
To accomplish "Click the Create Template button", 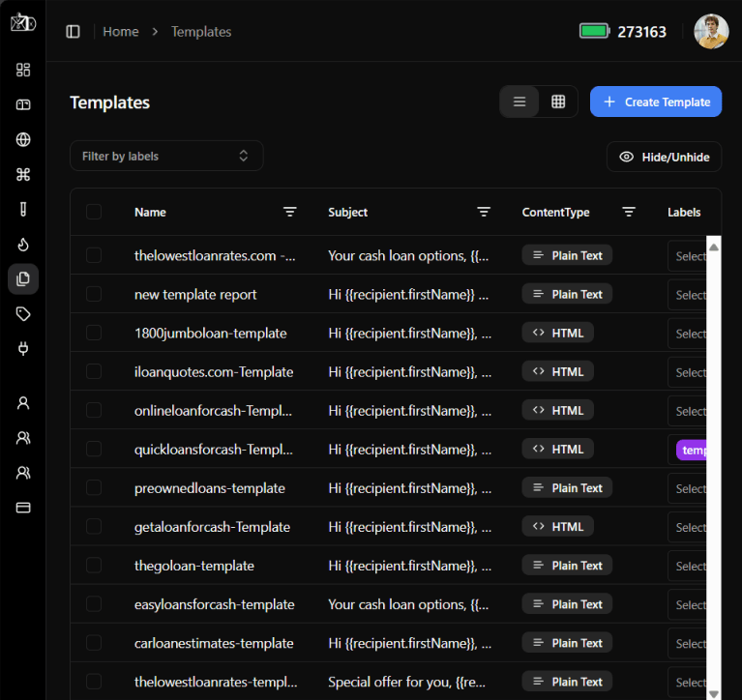I will pos(656,102).
